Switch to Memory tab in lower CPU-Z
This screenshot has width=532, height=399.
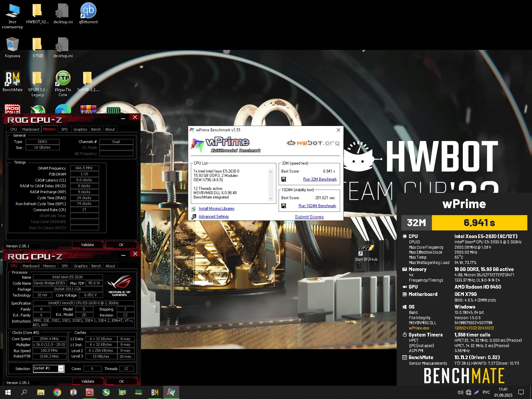[x=50, y=266]
